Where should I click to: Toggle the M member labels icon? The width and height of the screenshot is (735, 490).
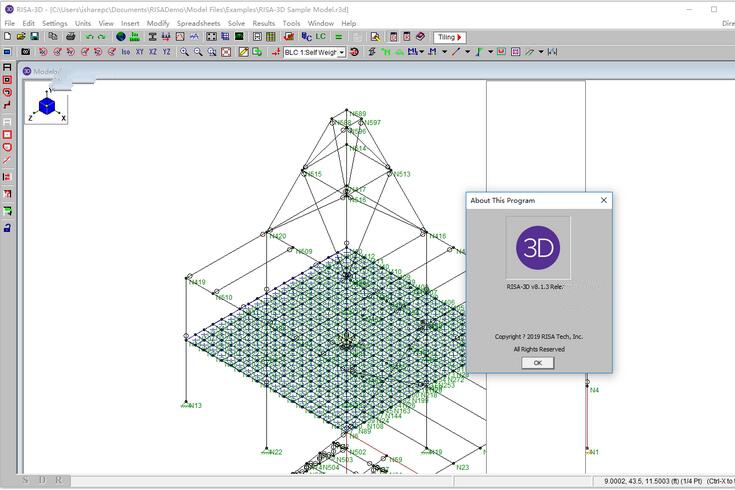(432, 52)
